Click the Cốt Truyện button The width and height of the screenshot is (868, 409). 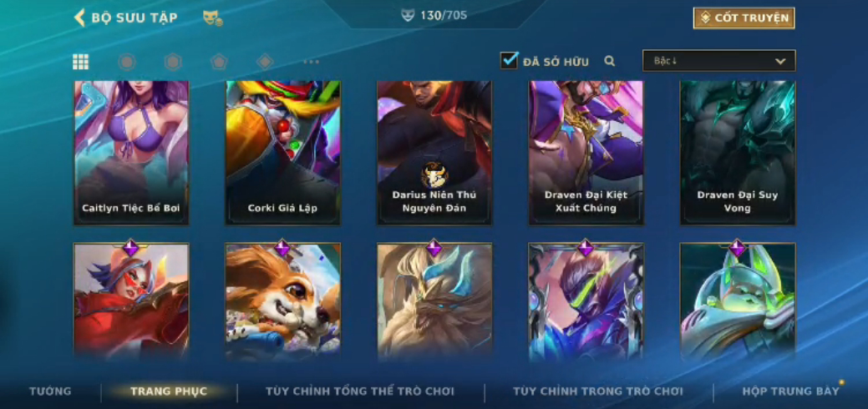[x=744, y=18]
